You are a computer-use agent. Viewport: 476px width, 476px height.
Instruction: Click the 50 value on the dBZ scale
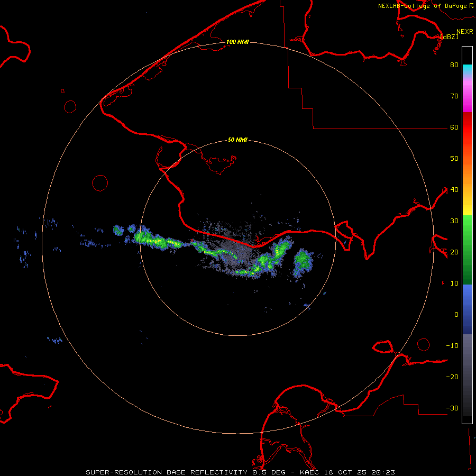[454, 159]
